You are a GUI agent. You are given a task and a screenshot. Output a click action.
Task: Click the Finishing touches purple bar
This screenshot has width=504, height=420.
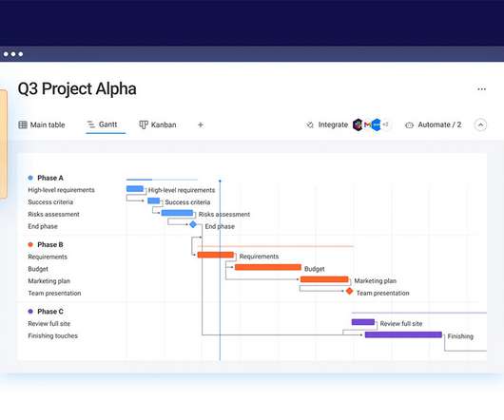tap(403, 334)
